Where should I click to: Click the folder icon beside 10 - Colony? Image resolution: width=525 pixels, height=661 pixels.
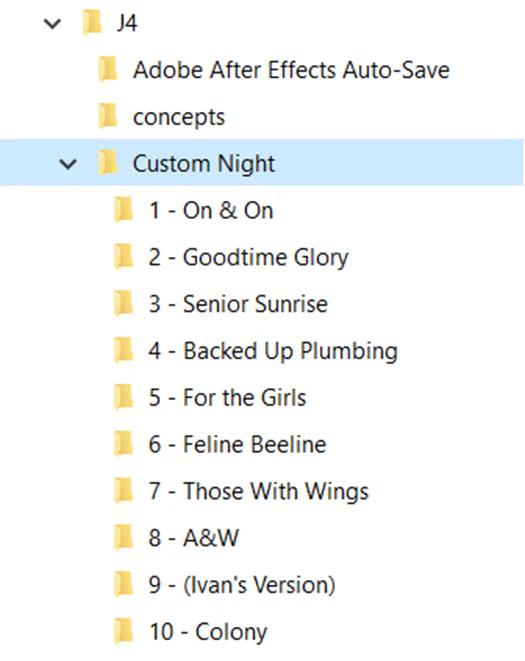pos(124,631)
